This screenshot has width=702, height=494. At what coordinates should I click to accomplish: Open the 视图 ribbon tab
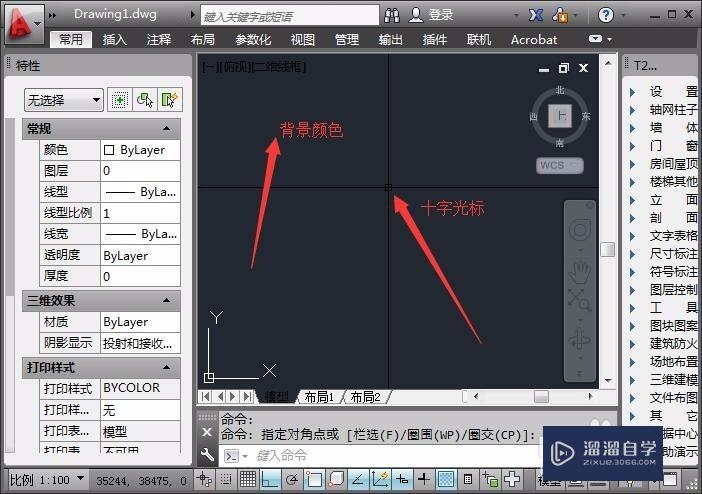303,39
